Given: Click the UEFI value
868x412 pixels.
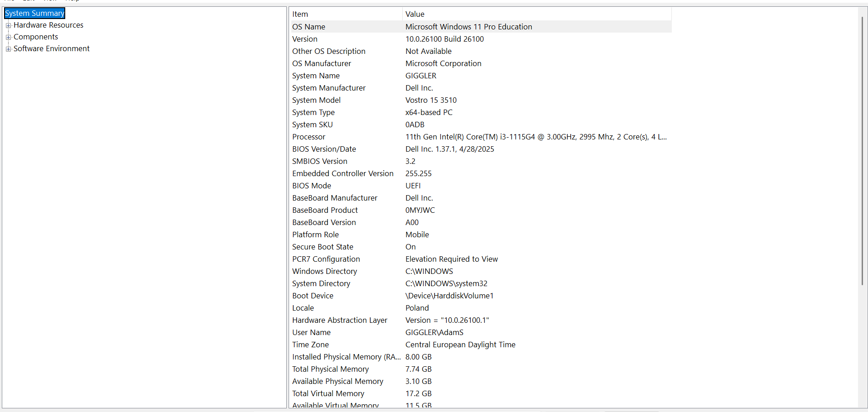Looking at the screenshot, I should click(x=413, y=186).
